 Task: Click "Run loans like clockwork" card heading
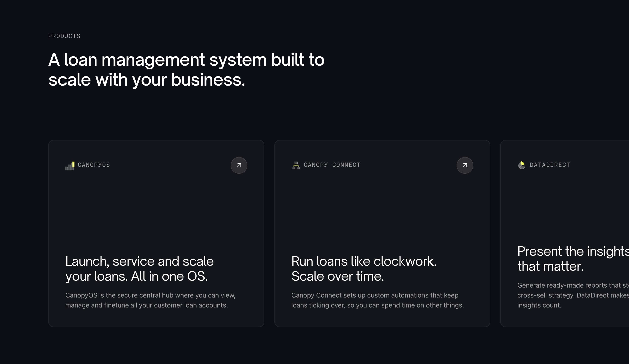click(364, 269)
